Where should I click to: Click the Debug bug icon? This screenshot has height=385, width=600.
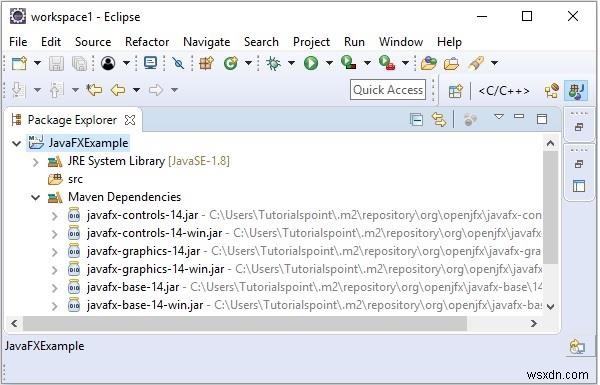tap(273, 63)
